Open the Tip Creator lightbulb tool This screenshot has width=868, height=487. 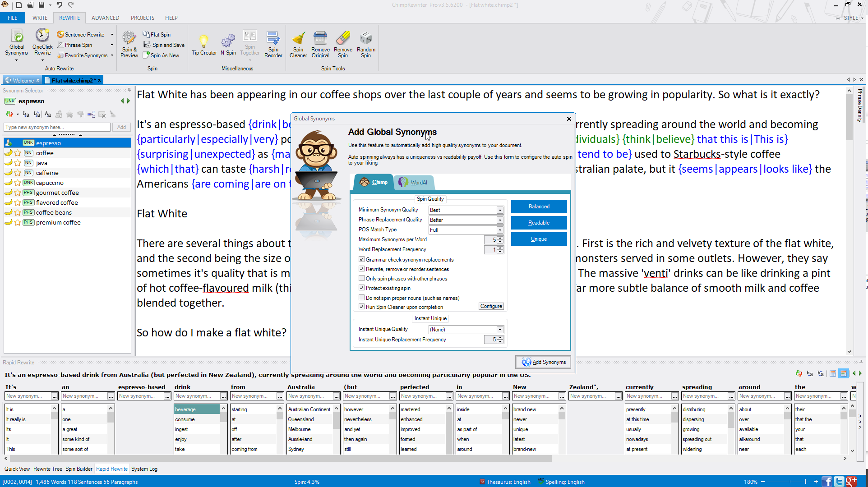pyautogui.click(x=204, y=41)
